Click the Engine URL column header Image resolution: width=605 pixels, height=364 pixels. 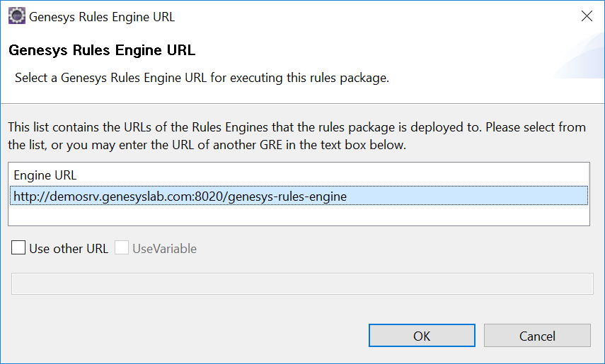tap(45, 175)
